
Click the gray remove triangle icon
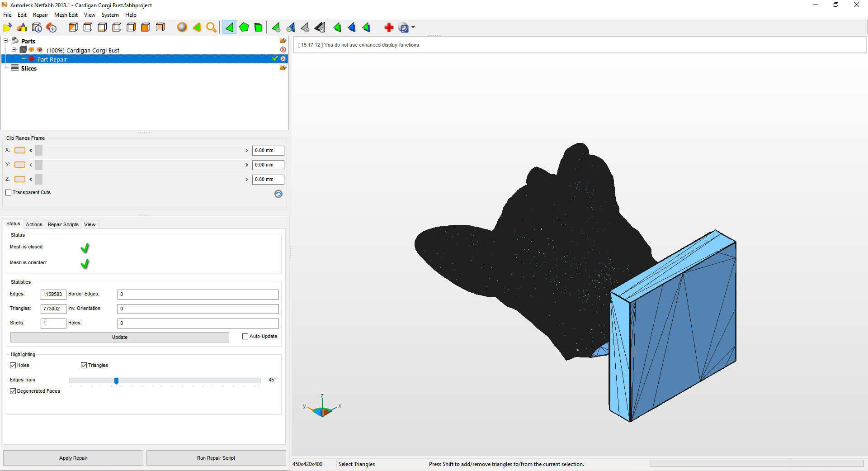(x=305, y=28)
